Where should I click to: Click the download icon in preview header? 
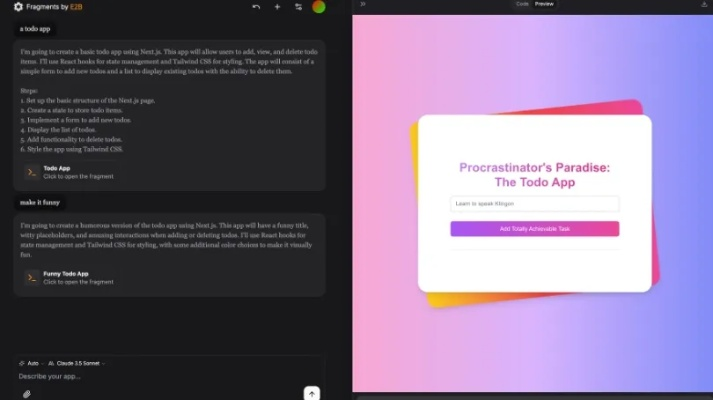click(703, 4)
